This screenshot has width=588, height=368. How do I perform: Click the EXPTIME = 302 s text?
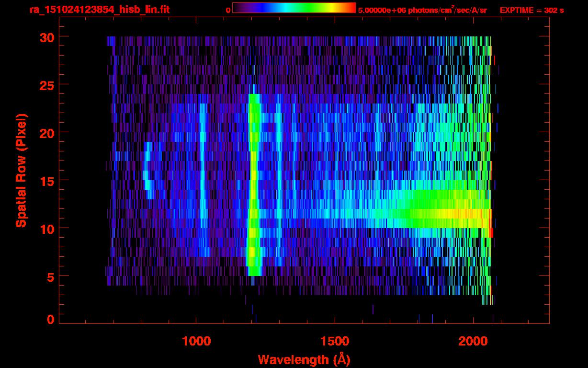(531, 10)
